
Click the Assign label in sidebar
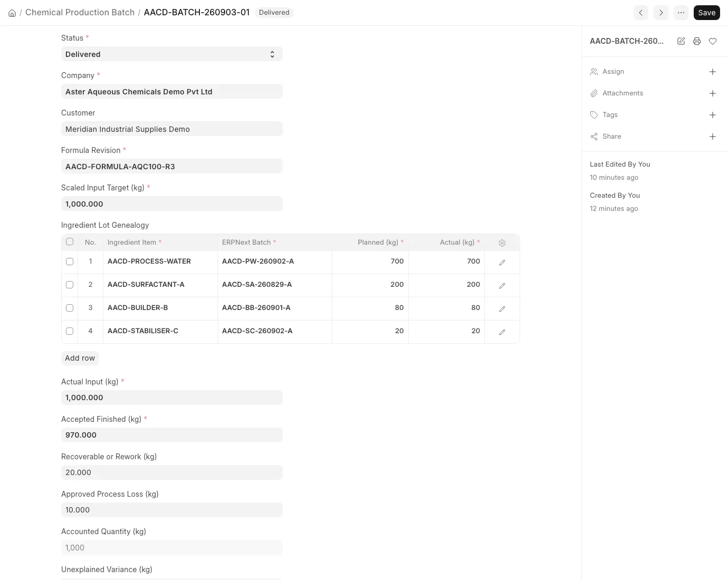click(613, 72)
